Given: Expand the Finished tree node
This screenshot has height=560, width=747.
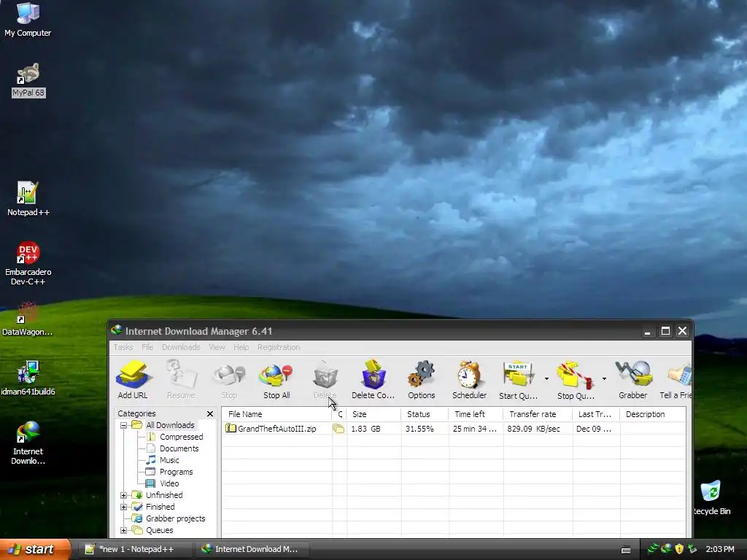Looking at the screenshot, I should pyautogui.click(x=123, y=507).
